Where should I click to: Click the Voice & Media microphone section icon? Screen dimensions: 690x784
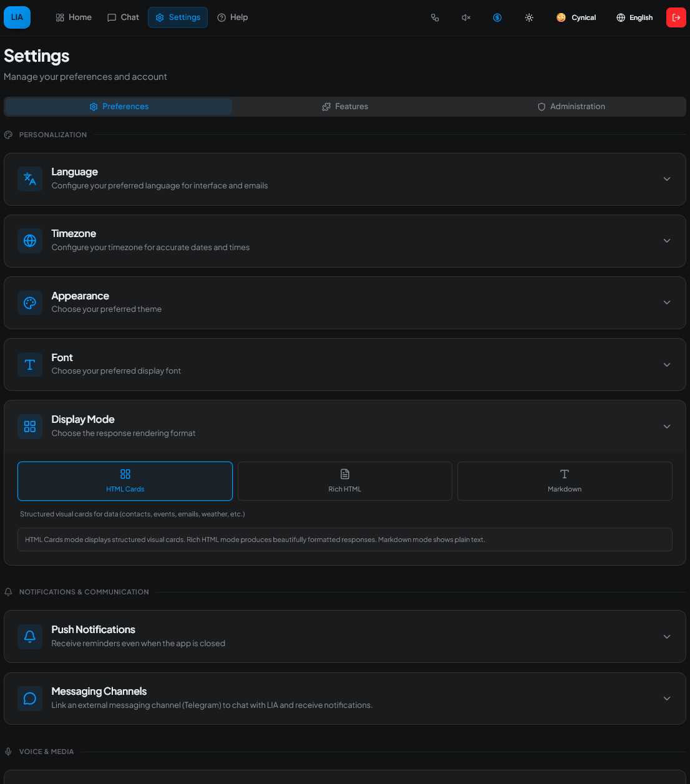pos(8,752)
